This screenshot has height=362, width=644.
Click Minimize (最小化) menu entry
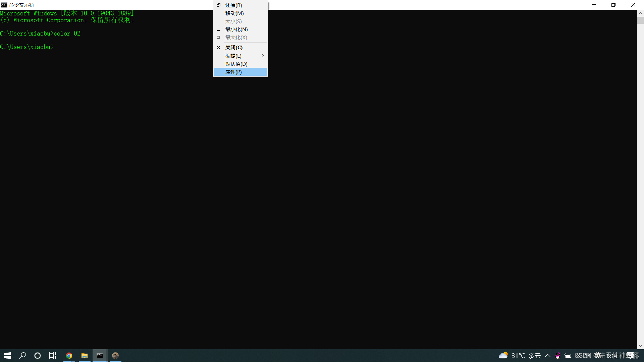click(x=236, y=29)
